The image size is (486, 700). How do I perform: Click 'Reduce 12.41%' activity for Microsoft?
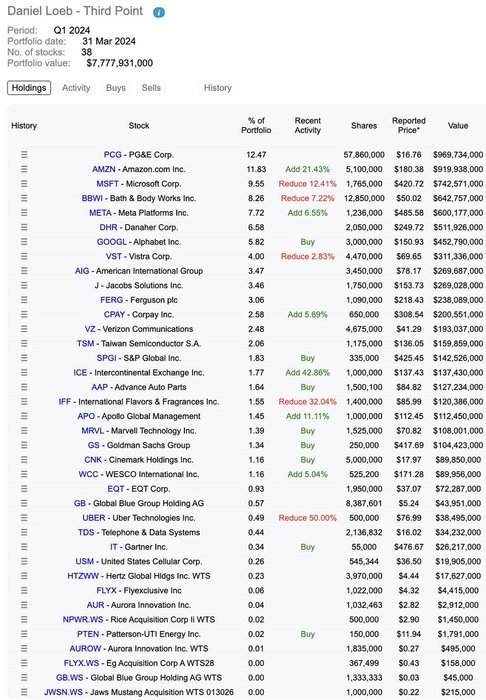tap(307, 183)
